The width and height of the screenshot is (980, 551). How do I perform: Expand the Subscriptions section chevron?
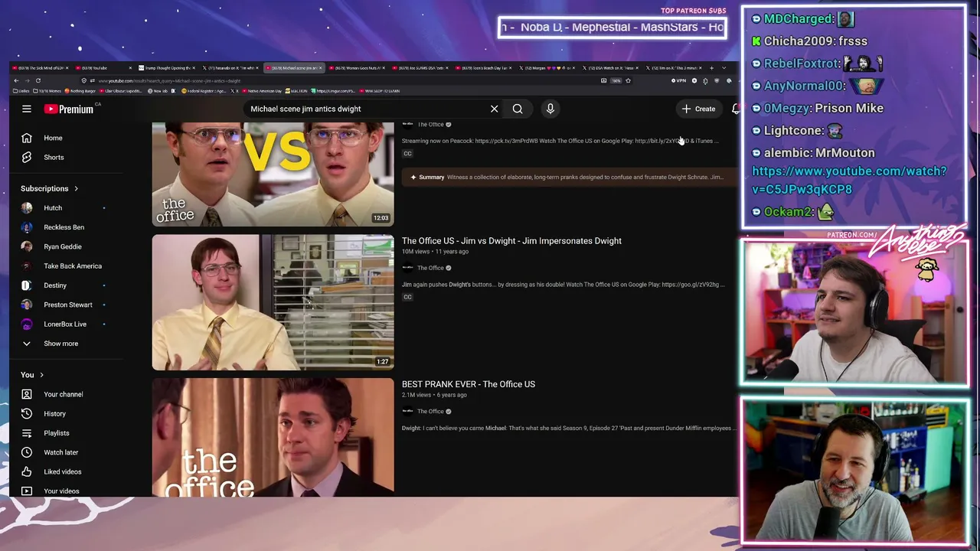click(x=76, y=188)
